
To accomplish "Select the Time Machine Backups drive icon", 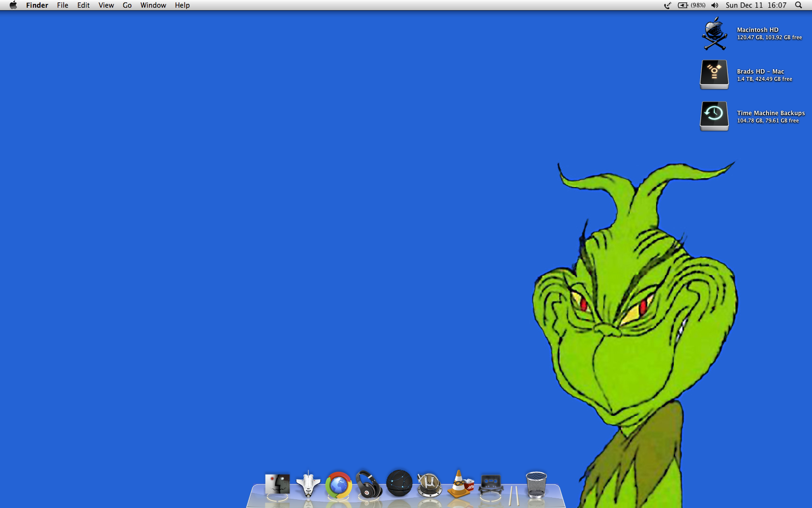I will pos(714,116).
